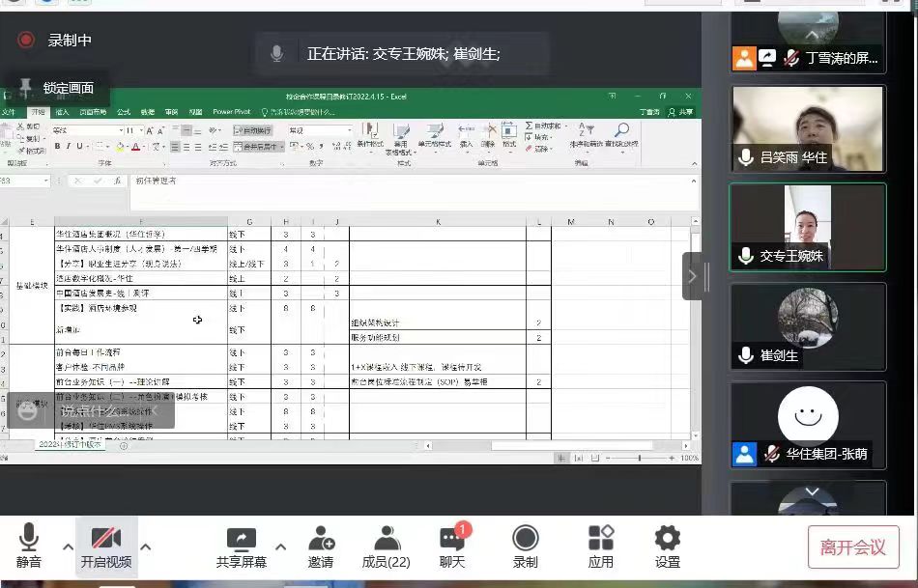Toggle bold formatting in Excel

click(x=57, y=146)
